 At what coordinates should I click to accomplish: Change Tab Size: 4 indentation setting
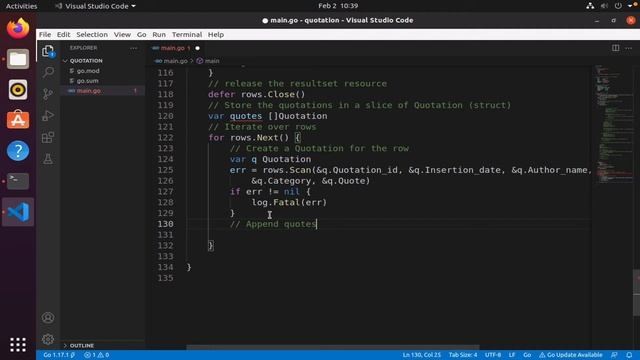(463, 355)
